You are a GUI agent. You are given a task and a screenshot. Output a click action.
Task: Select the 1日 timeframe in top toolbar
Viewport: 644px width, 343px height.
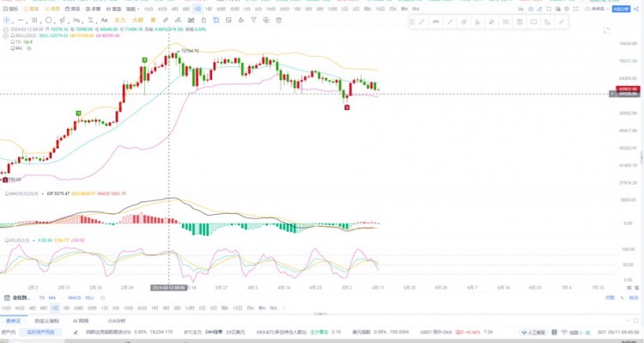pyautogui.click(x=197, y=9)
